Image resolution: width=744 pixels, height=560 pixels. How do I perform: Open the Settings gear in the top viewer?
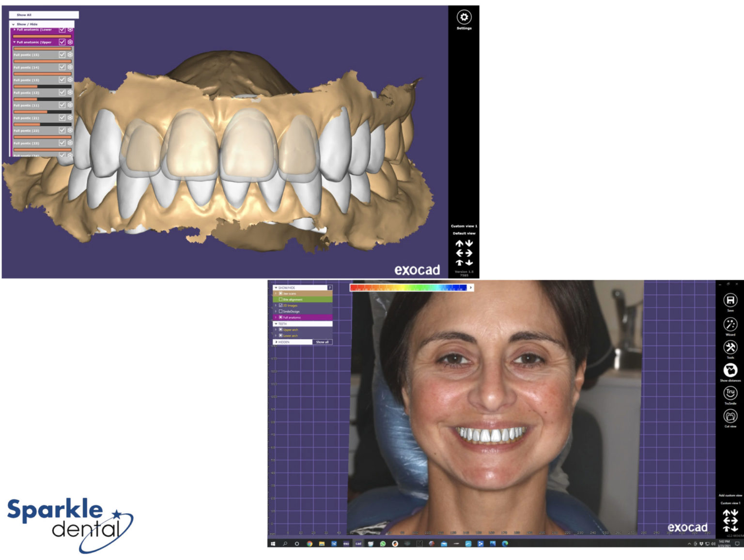coord(464,16)
